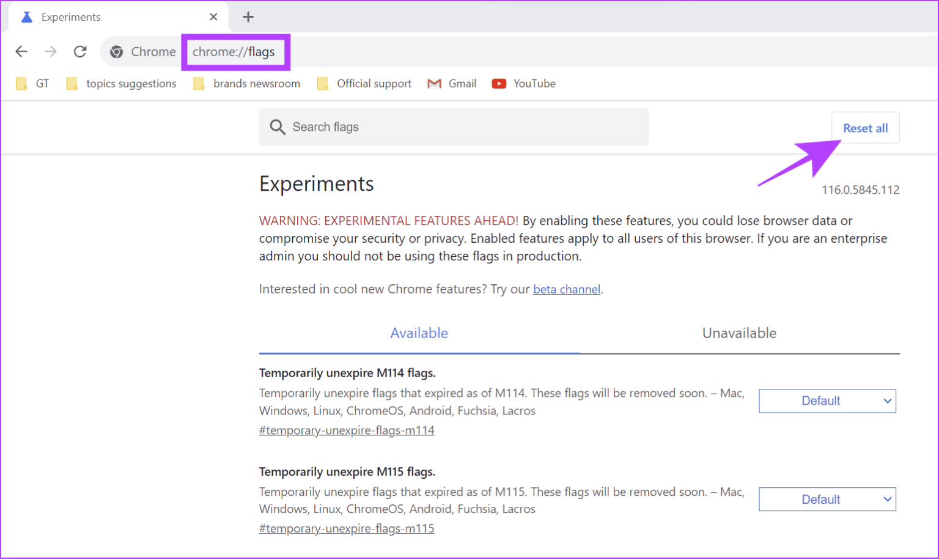This screenshot has height=560, width=939.
Task: Click the search magnifier in Search flags
Action: [278, 127]
